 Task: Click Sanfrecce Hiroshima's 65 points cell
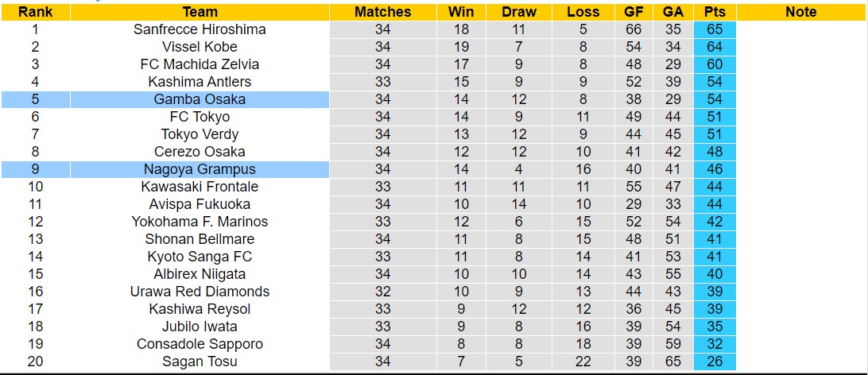coord(714,29)
